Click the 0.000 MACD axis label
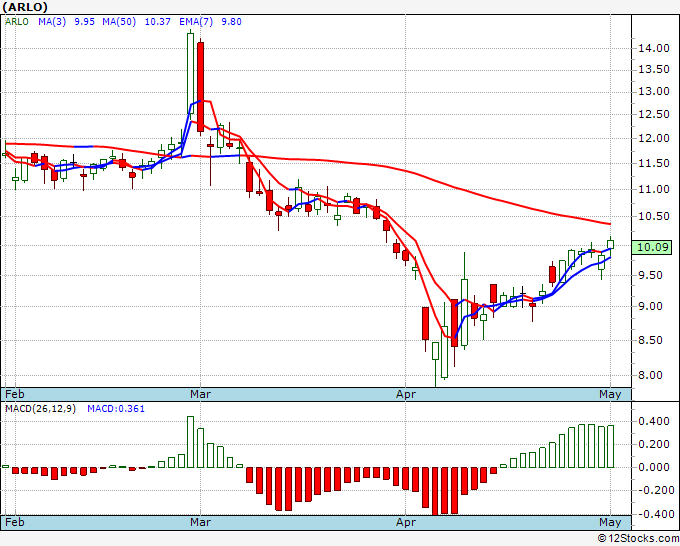 coord(656,468)
